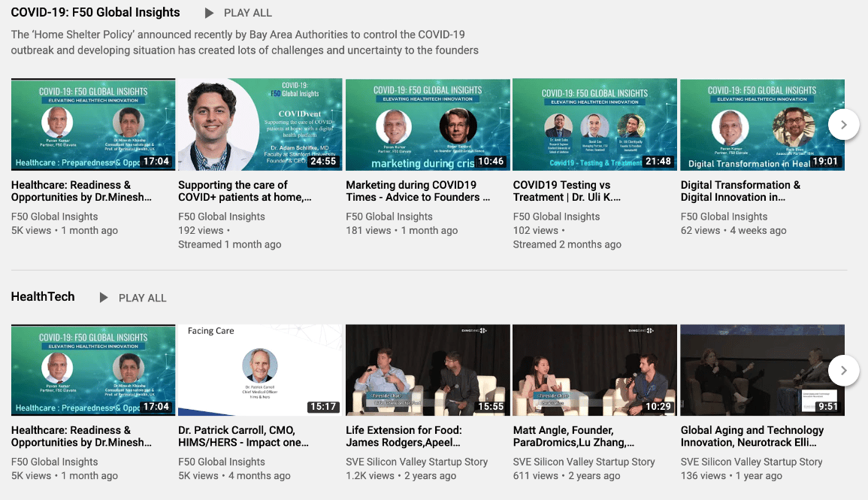Screen dimensions: 868x500
Task: Open the Fireside Chat 10:29 video thumbnail
Action: pyautogui.click(x=595, y=370)
